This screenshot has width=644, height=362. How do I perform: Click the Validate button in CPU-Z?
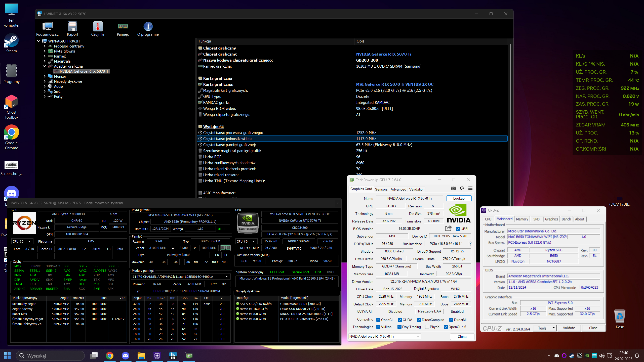pyautogui.click(x=569, y=328)
